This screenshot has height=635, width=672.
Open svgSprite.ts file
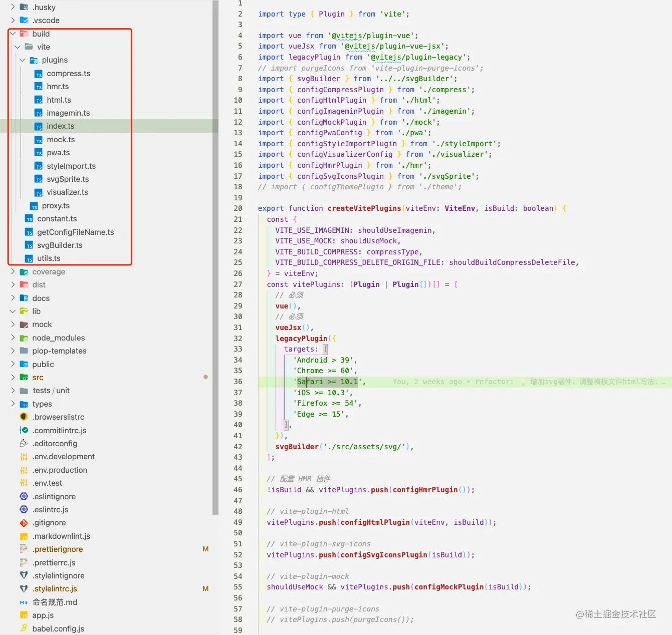pyautogui.click(x=68, y=179)
